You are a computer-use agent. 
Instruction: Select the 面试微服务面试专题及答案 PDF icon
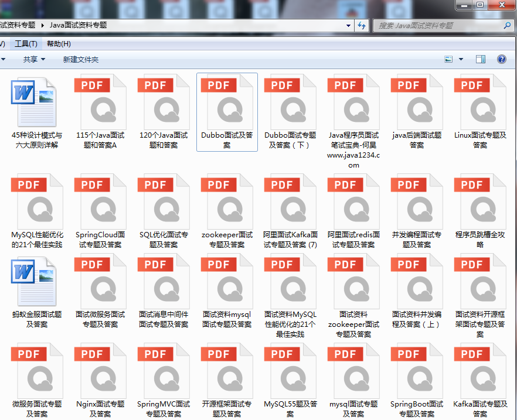(100, 282)
